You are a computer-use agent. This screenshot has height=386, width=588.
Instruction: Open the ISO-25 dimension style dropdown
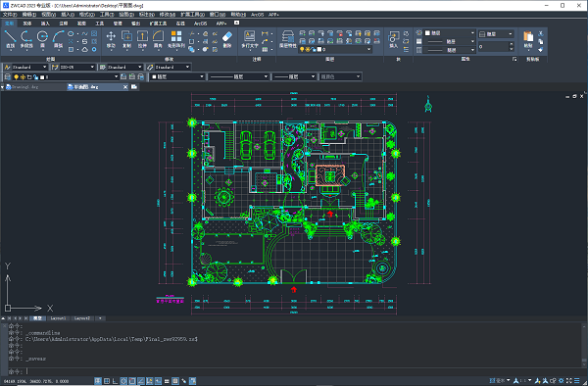click(73, 67)
